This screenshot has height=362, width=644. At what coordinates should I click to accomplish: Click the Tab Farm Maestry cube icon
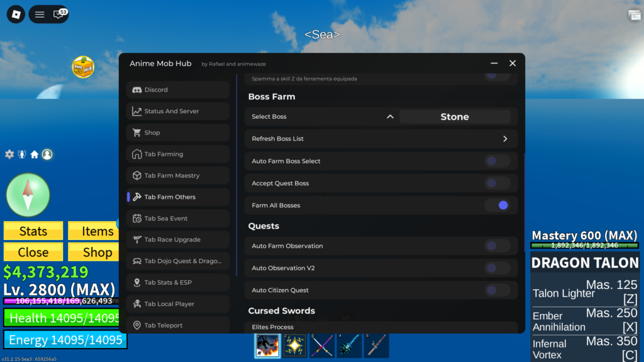(136, 175)
